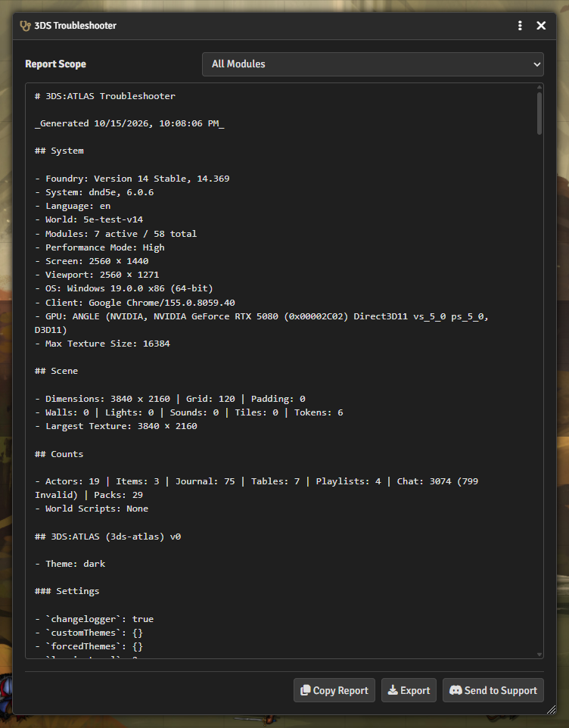This screenshot has height=728, width=569.
Task: Click the window resize handle in the corner
Action: click(551, 709)
